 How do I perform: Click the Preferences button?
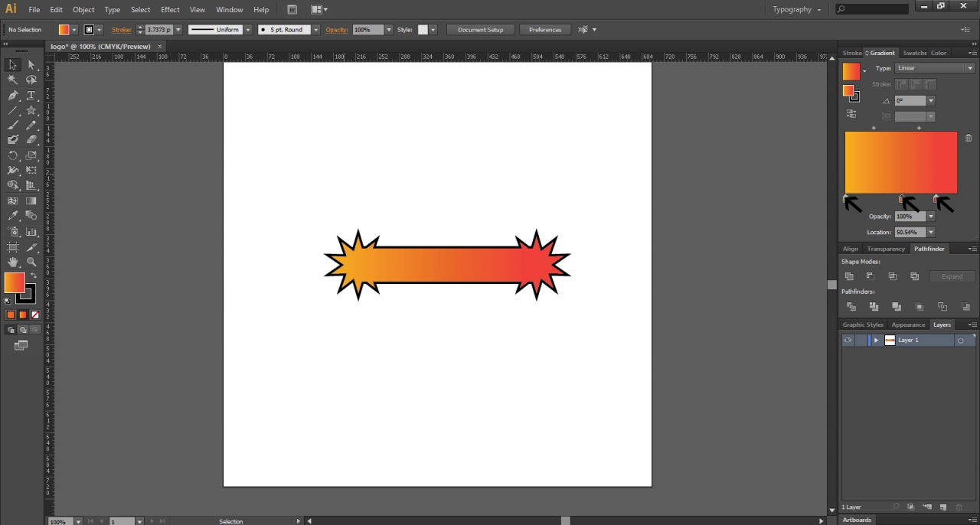pyautogui.click(x=545, y=30)
